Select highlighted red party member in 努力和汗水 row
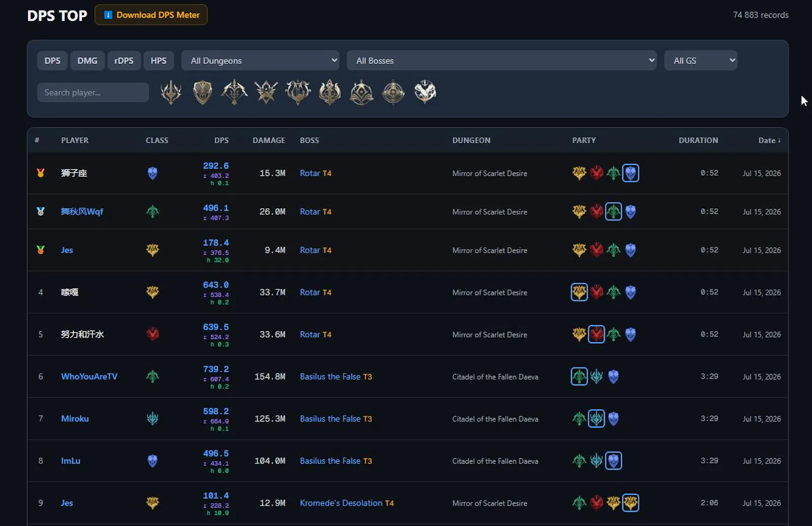Viewport: 812px width, 526px height. point(596,334)
